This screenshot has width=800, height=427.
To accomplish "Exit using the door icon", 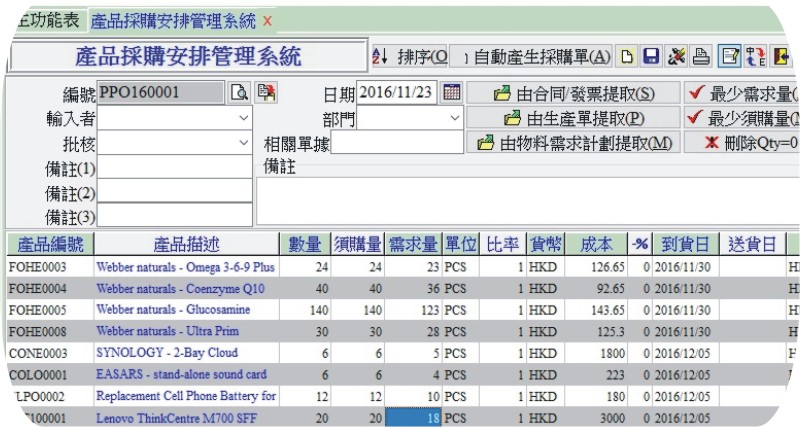I will coord(781,57).
